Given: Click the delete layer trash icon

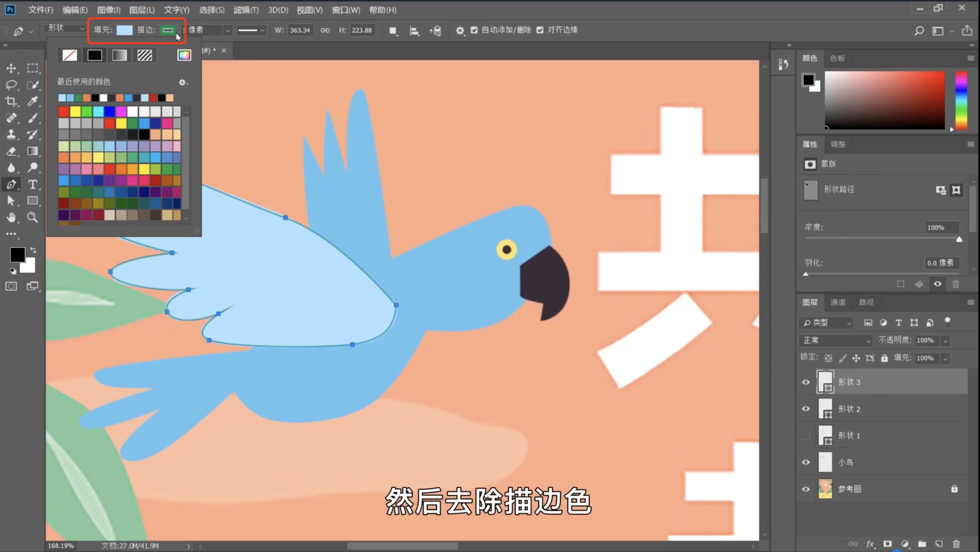Looking at the screenshot, I should (x=956, y=543).
